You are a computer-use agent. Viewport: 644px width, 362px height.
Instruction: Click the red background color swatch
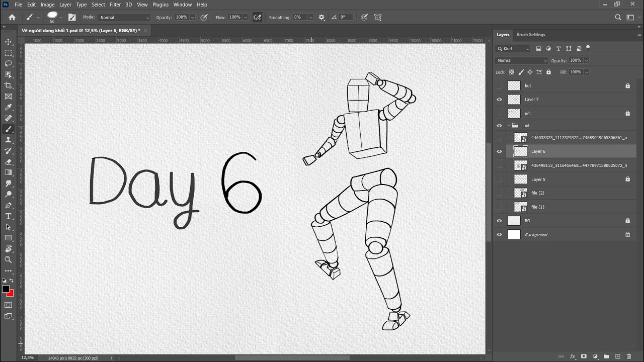click(x=11, y=294)
